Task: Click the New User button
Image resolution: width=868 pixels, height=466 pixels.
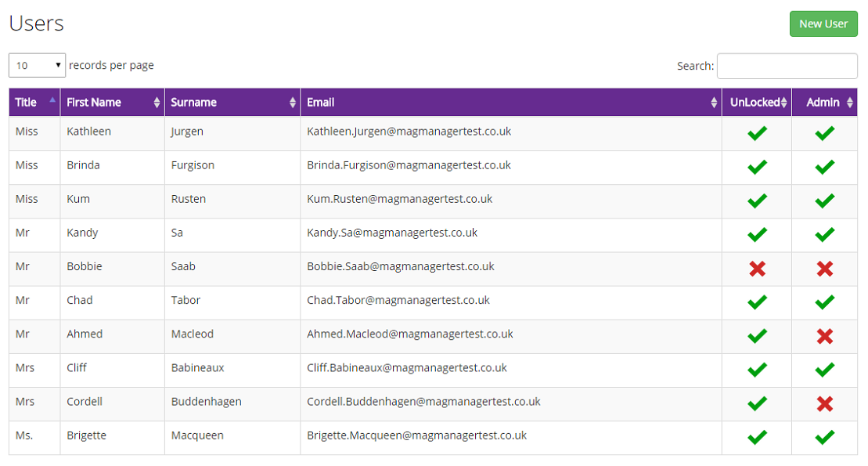Action: click(823, 23)
